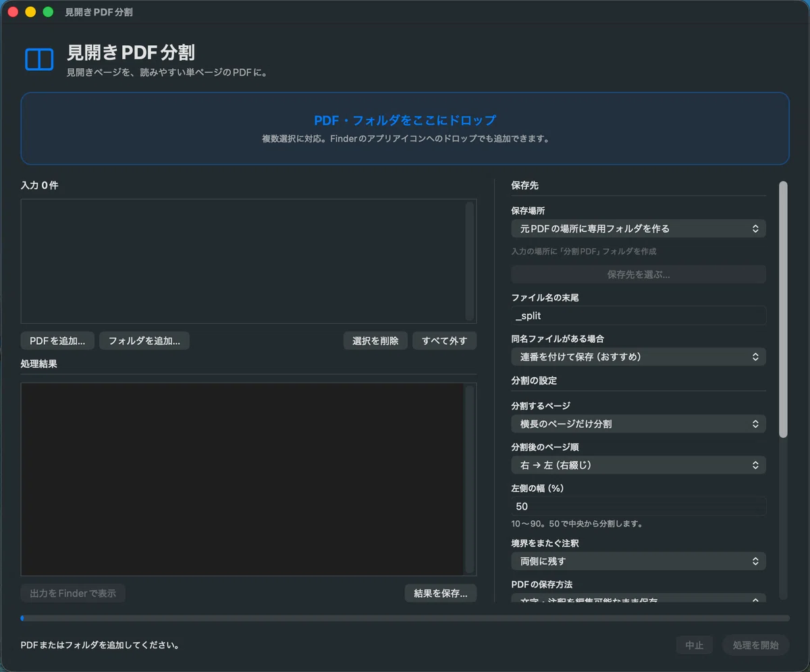Click すべて外す to clear inputs
The height and width of the screenshot is (672, 810).
click(445, 341)
